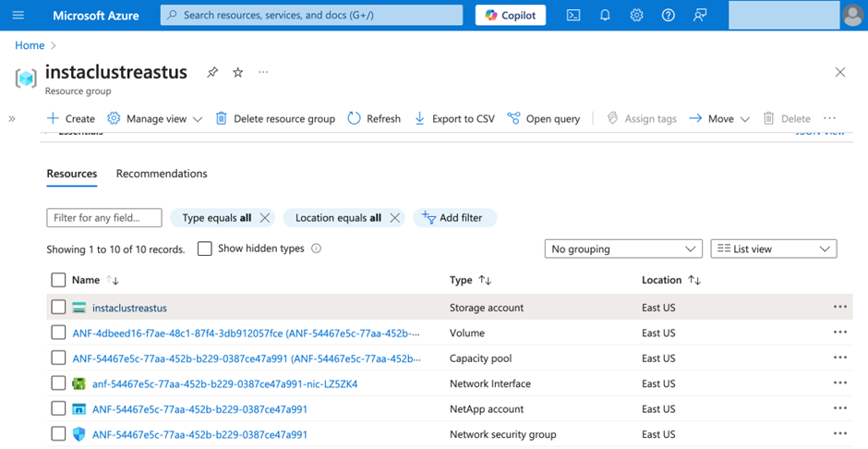868x449 pixels.
Task: Open ellipsis menu for NetApp account row
Action: (x=839, y=408)
